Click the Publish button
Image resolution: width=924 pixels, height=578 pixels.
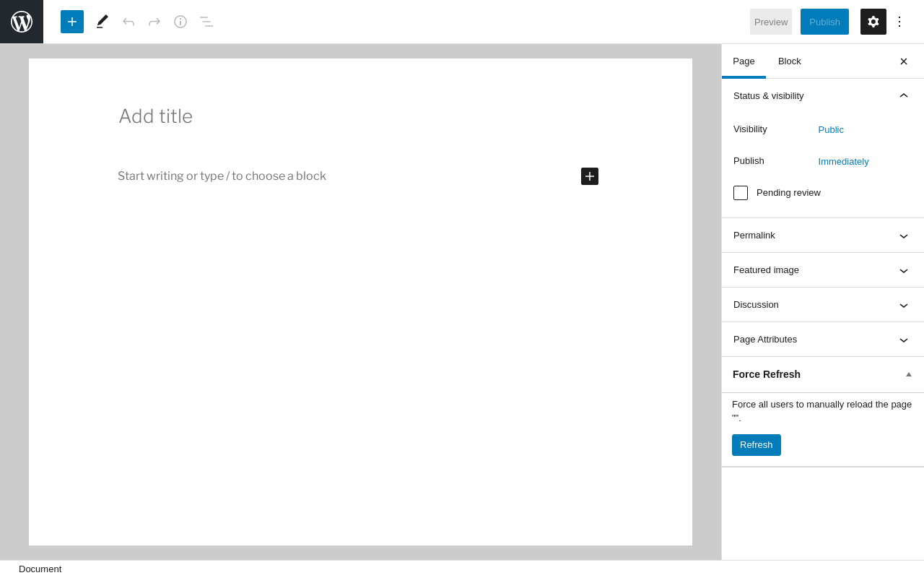[x=824, y=22]
